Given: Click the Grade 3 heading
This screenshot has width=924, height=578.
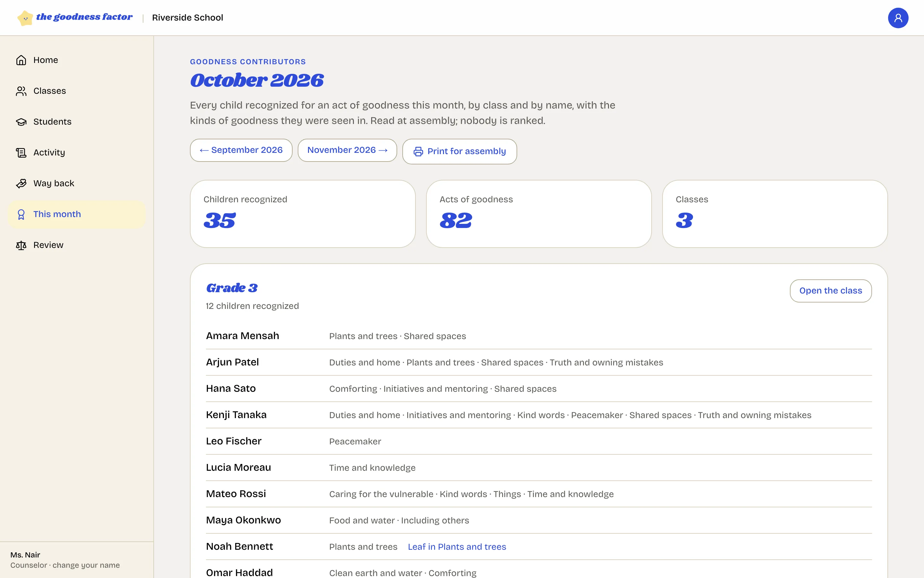Looking at the screenshot, I should click(232, 288).
